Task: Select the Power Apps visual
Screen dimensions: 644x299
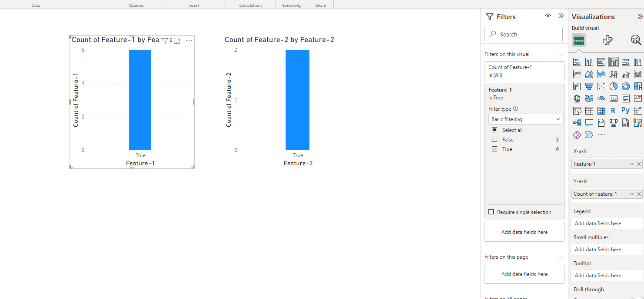Action: tap(577, 135)
